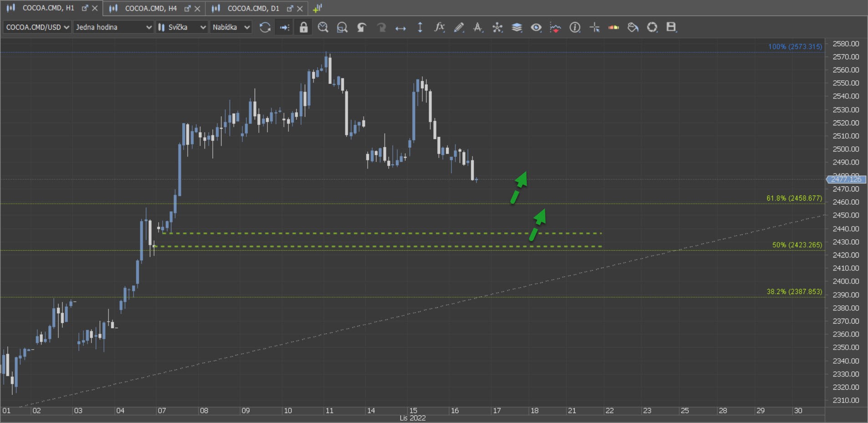The width and height of the screenshot is (868, 423).
Task: Expand the Jedna hodina timeframe dropdown
Action: tap(113, 27)
